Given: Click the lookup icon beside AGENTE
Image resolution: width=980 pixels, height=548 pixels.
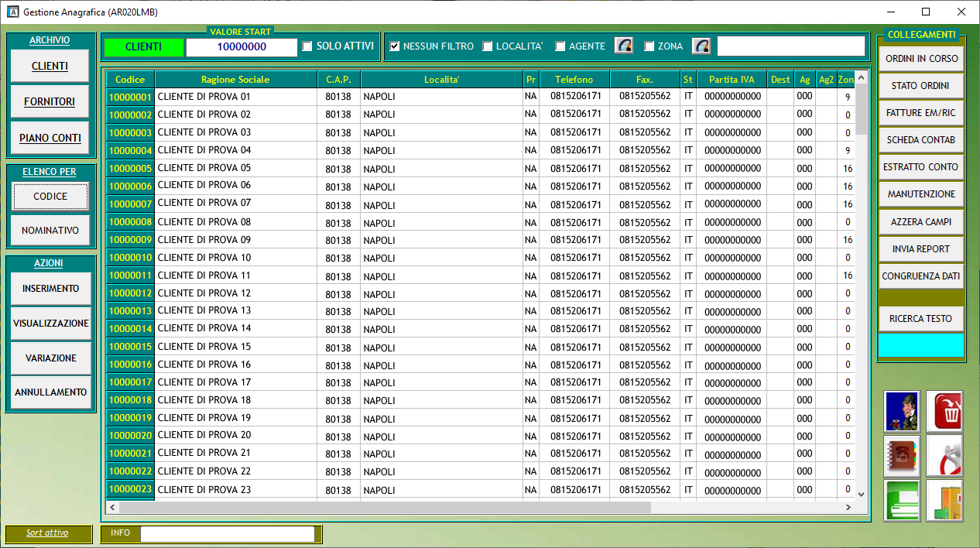Looking at the screenshot, I should click(x=624, y=46).
